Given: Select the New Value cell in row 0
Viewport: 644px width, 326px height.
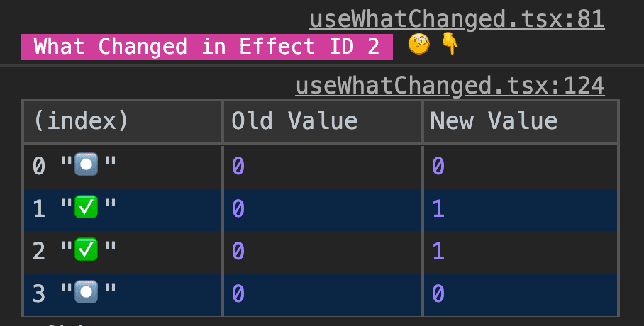Looking at the screenshot, I should [x=521, y=167].
